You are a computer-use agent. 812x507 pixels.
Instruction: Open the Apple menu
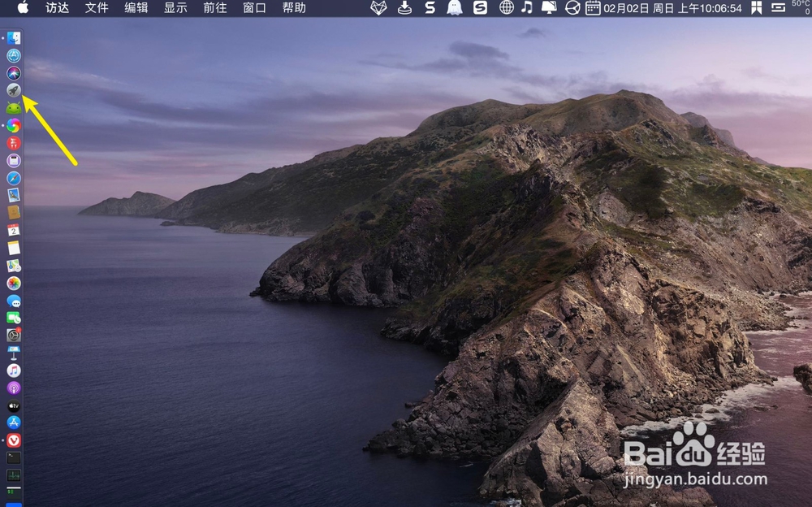pos(23,8)
